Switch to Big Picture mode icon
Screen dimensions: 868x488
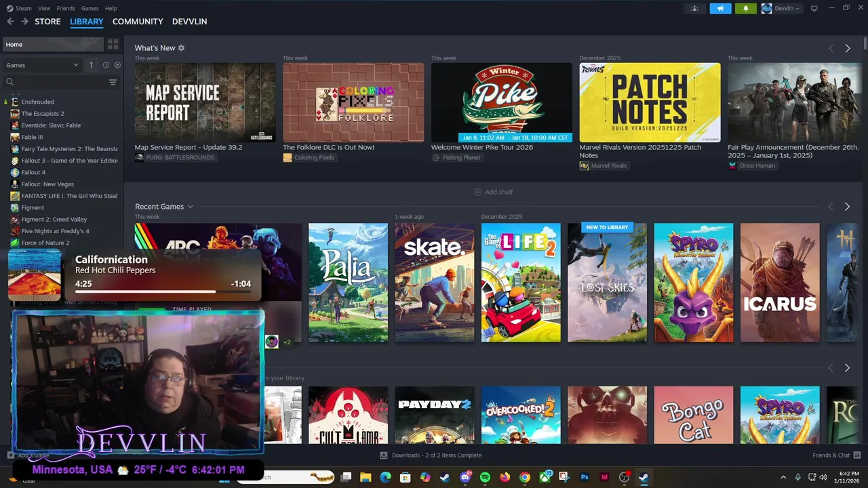814,8
